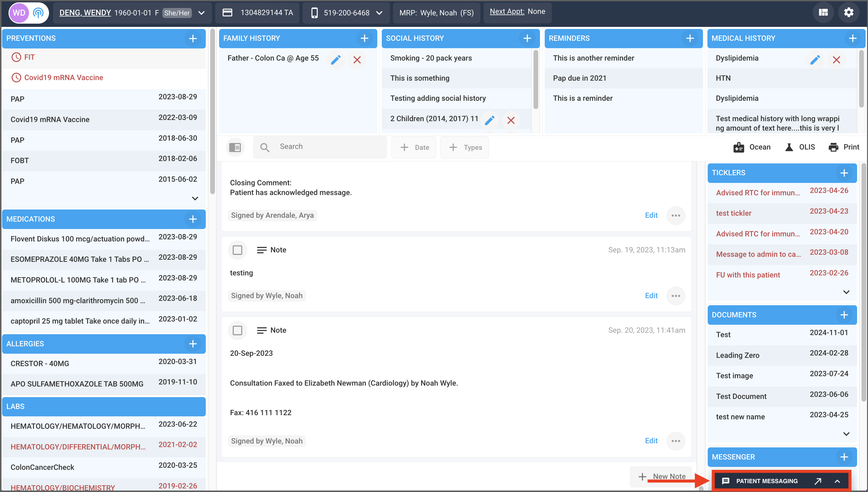Add a new tickler with plus icon
The height and width of the screenshot is (492, 868).
[844, 173]
